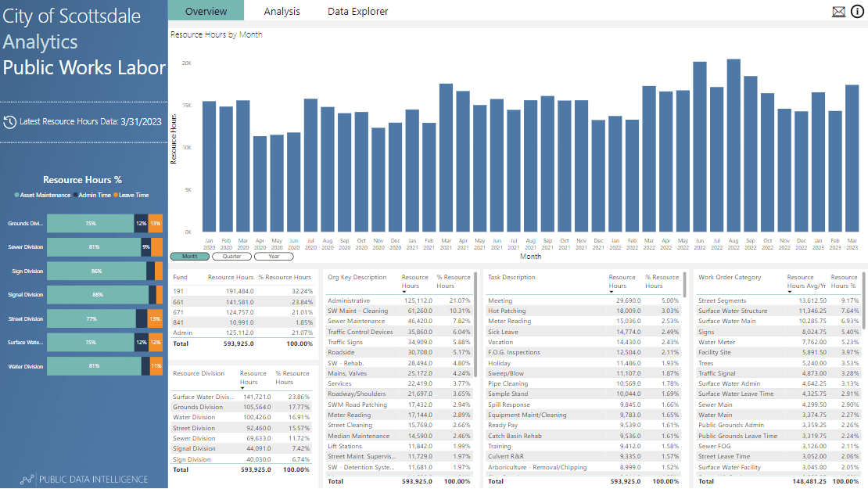Select Fund 191 row

click(x=243, y=291)
